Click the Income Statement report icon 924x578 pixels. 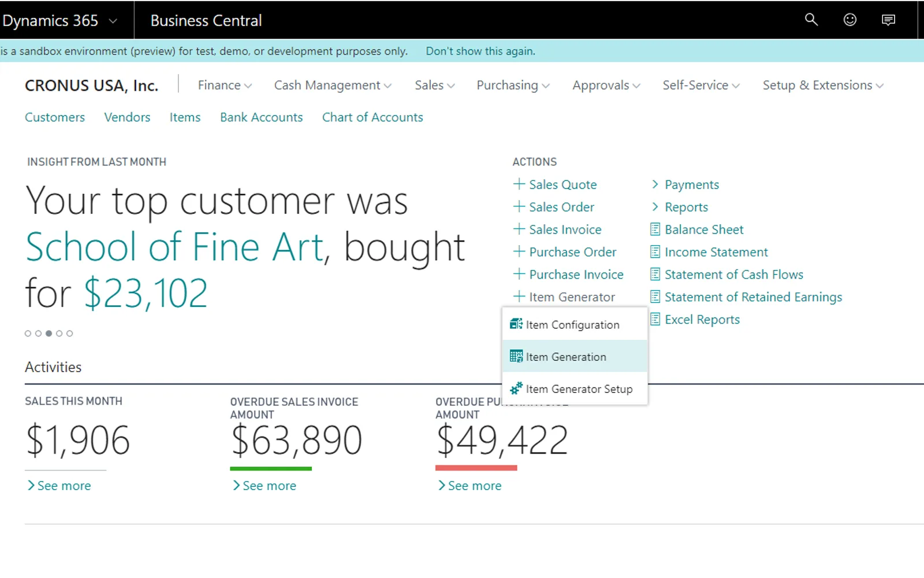[x=655, y=252]
